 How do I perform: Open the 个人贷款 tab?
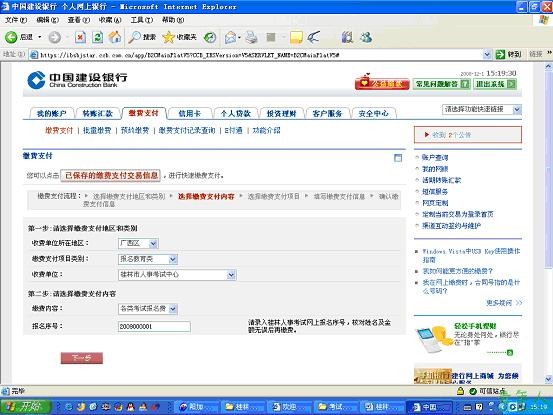[235, 114]
